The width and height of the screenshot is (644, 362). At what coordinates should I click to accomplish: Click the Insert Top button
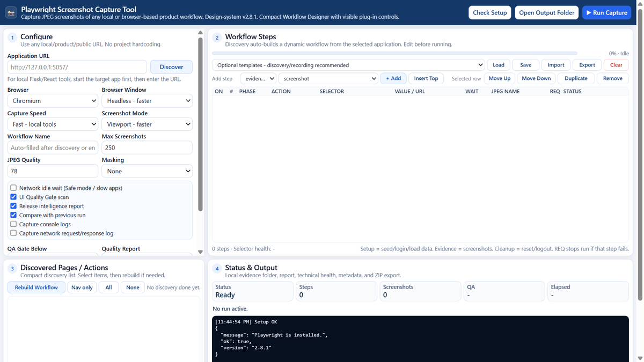point(426,78)
